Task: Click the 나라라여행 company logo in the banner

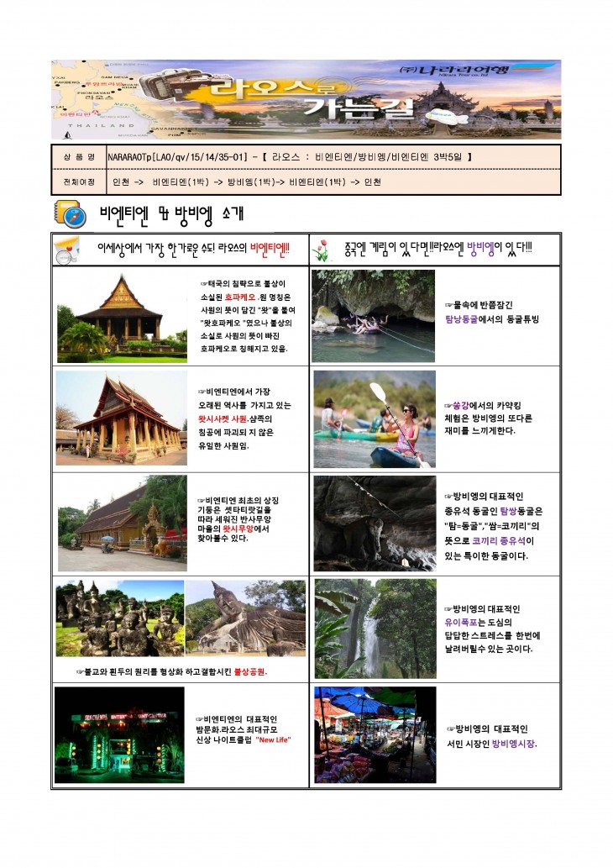Action: 477,70
